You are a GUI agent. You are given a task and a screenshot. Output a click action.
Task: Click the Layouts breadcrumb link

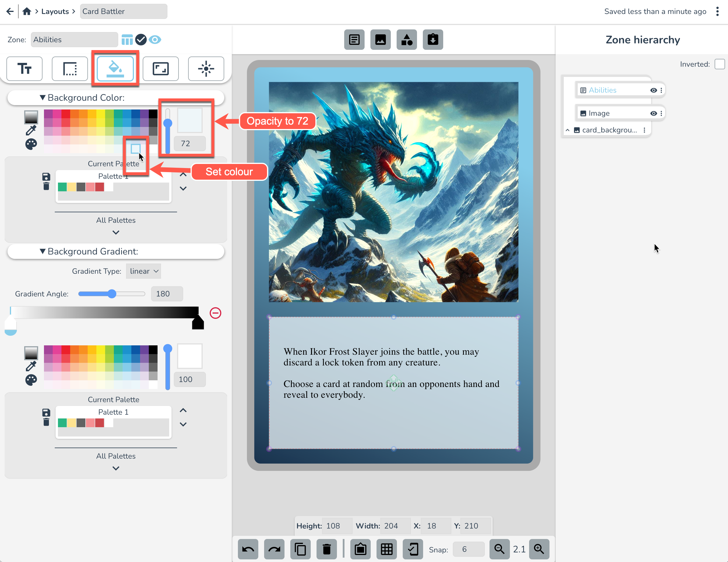pos(55,11)
